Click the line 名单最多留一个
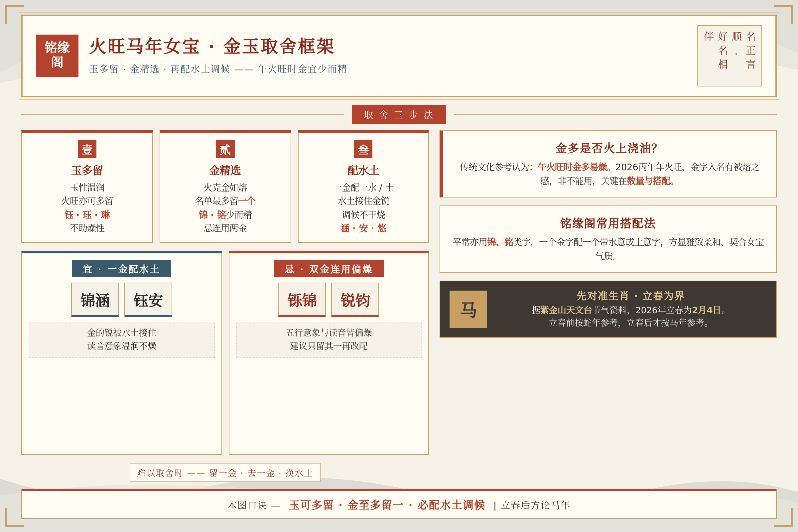798x532 pixels. [x=225, y=200]
